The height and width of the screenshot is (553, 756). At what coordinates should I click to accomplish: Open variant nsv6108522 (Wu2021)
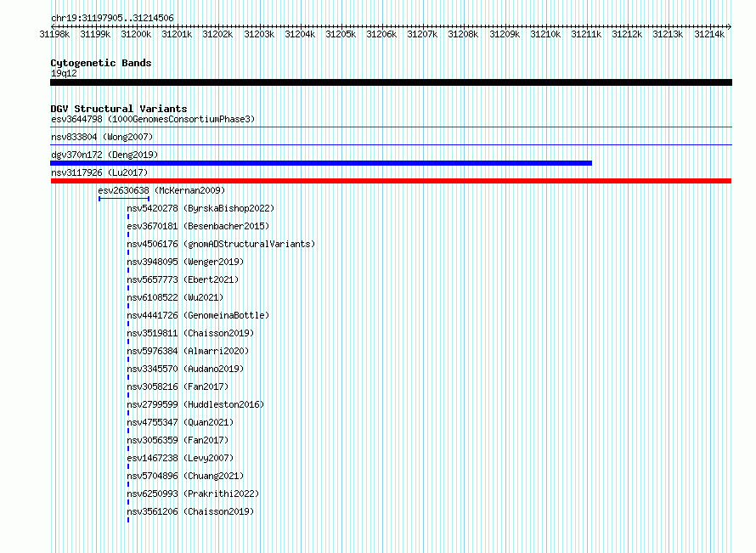coord(175,297)
